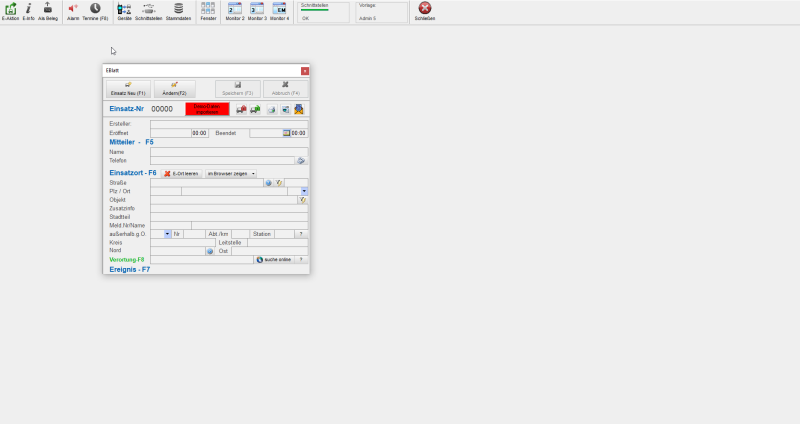Click the Straße input field
This screenshot has width=800, height=424.
(206, 183)
